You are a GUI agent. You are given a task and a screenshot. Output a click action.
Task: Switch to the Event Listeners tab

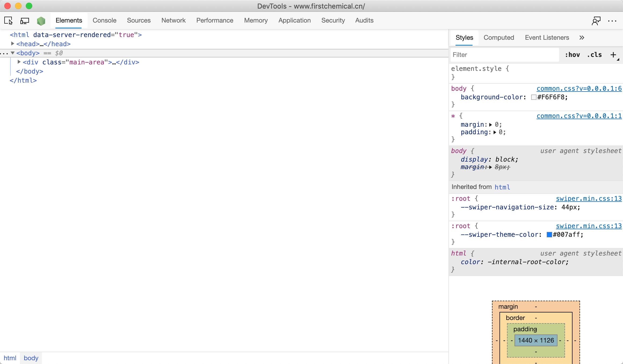547,37
